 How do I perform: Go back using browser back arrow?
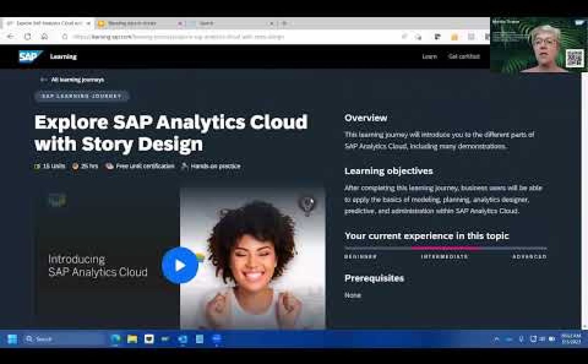coord(11,37)
